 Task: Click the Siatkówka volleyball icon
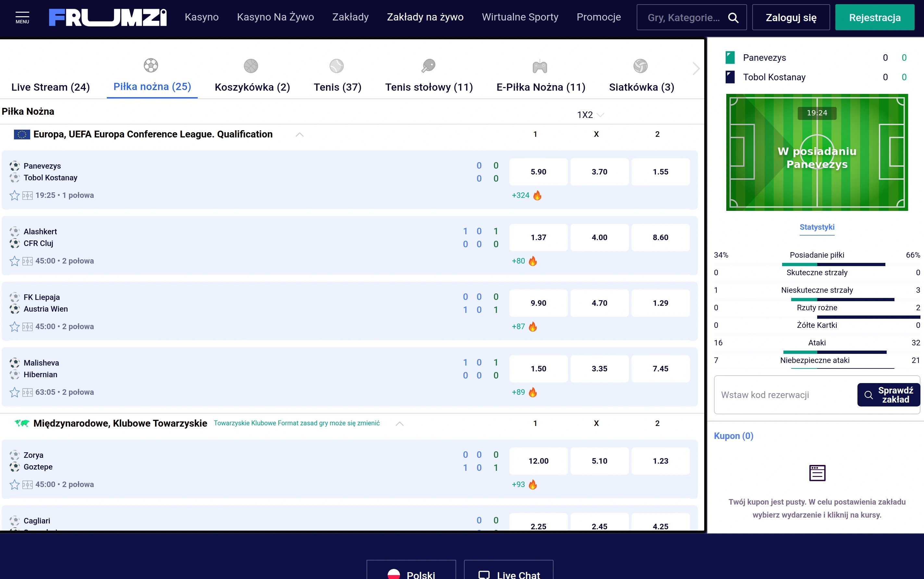pyautogui.click(x=641, y=66)
